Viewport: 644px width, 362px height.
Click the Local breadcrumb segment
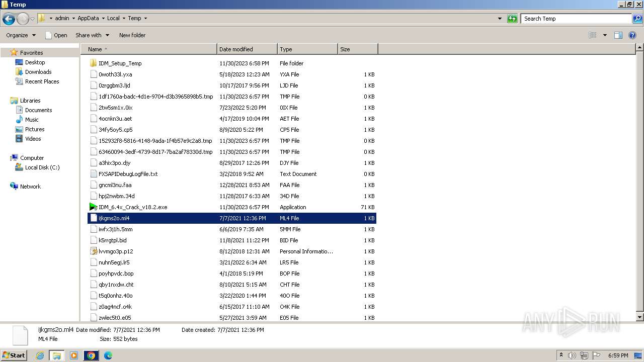point(113,19)
